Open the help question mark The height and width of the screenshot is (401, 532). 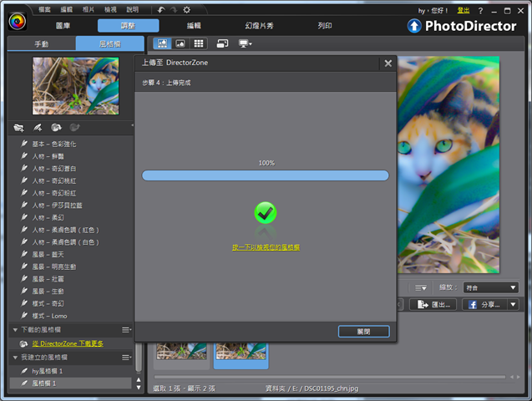pyautogui.click(x=480, y=11)
